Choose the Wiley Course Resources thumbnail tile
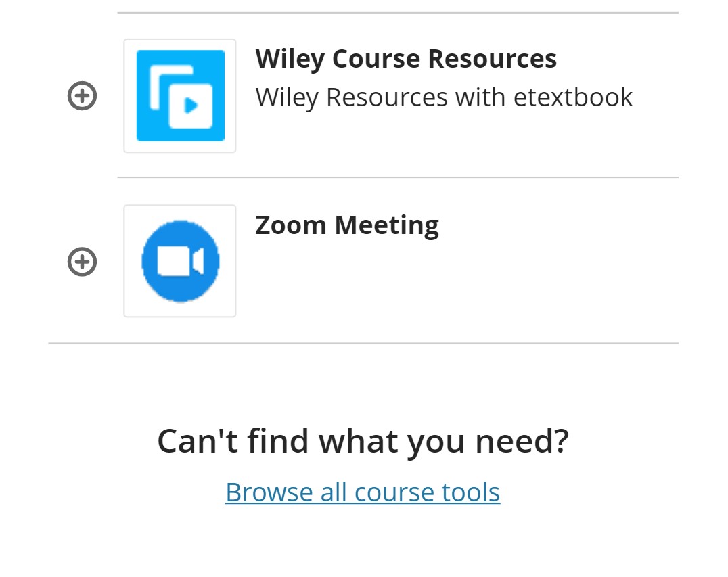The image size is (728, 577). [x=180, y=95]
